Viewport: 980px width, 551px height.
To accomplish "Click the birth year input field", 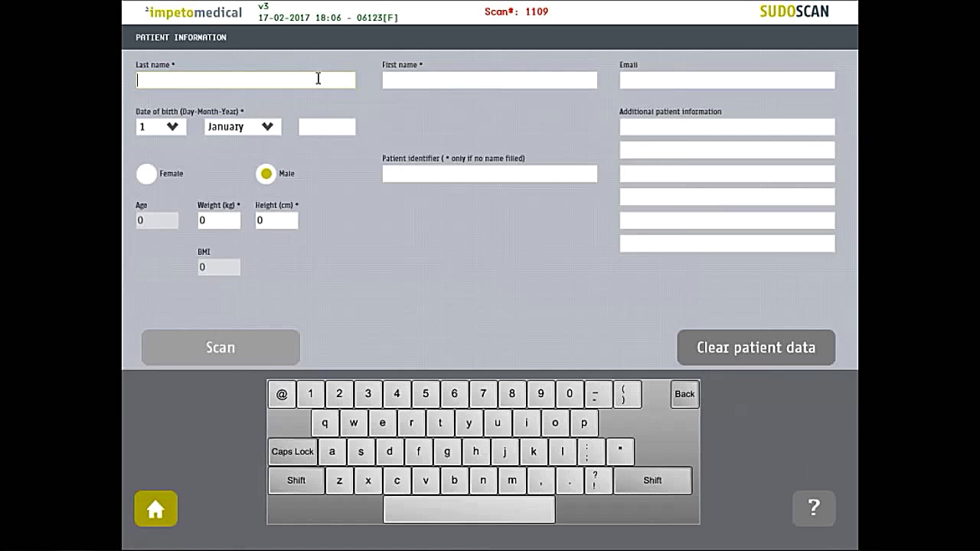I will coord(327,127).
